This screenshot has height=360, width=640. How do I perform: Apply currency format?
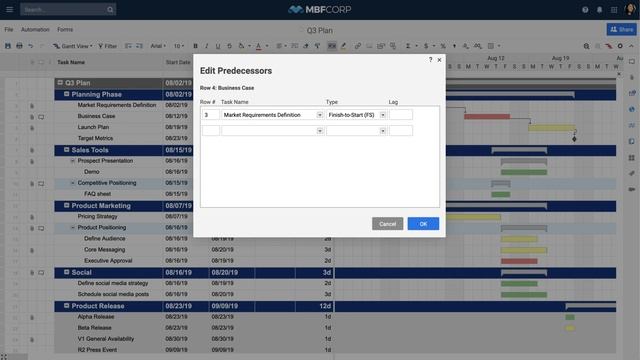coord(426,46)
